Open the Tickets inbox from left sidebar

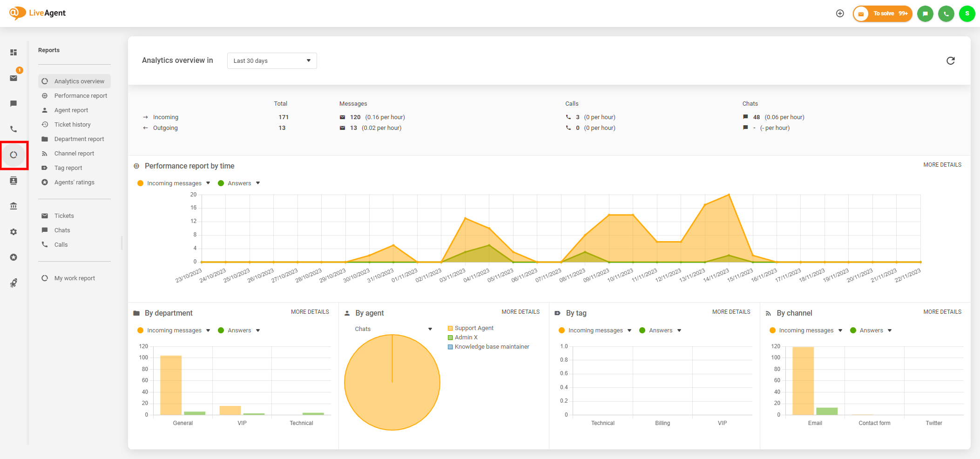14,78
